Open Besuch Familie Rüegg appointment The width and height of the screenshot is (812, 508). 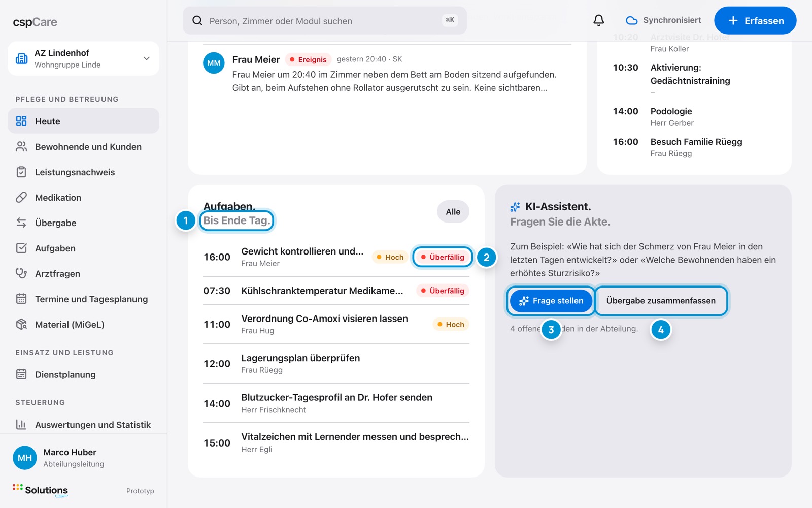coord(693,147)
